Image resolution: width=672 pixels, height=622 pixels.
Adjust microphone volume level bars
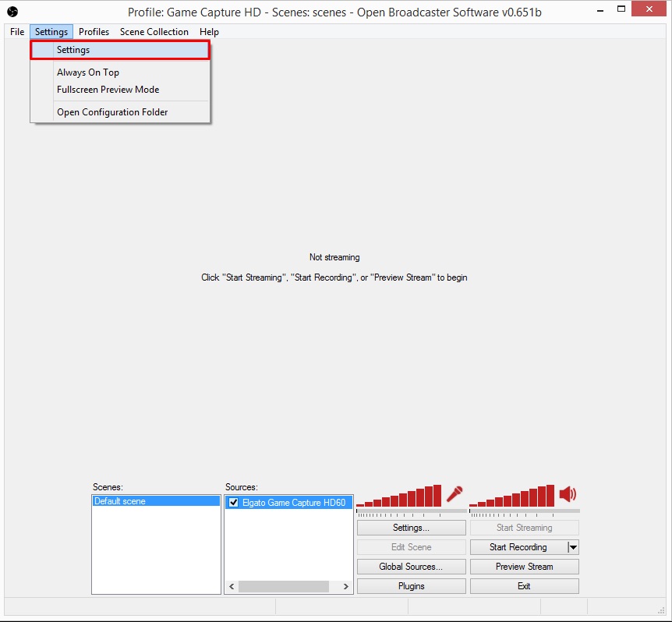[398, 496]
